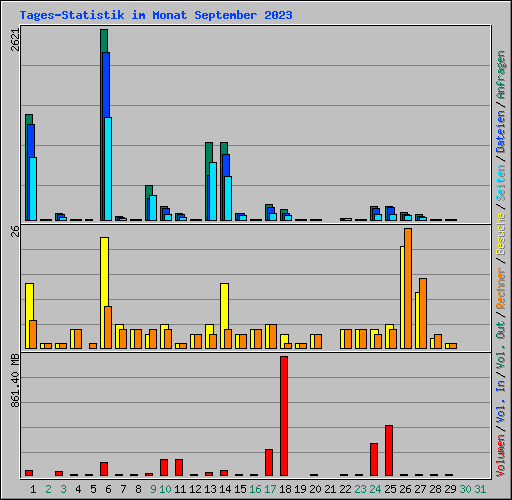Click the orange hosts bar for day 26
This screenshot has width=512, height=500.
pos(408,288)
